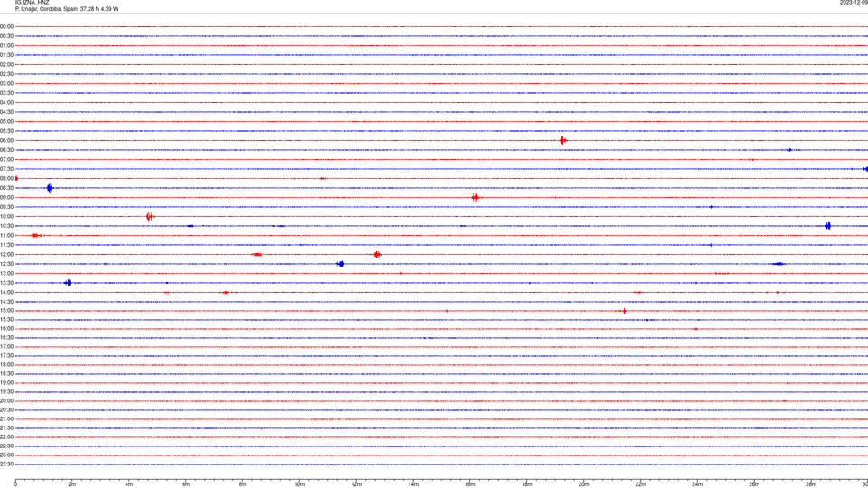The image size is (868, 488).
Task: Click the red seismic burst on the 06:00 trace
Action: click(563, 141)
